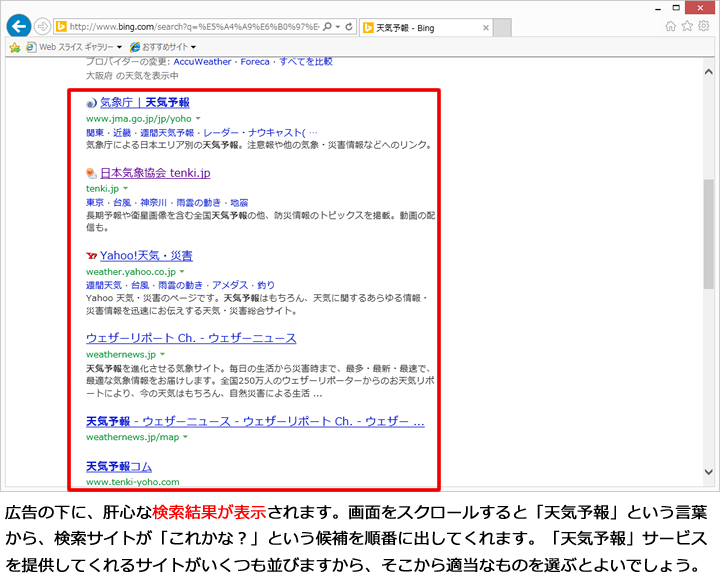Click the AccuWeather provider link
The image size is (720, 582).
pyautogui.click(x=202, y=62)
